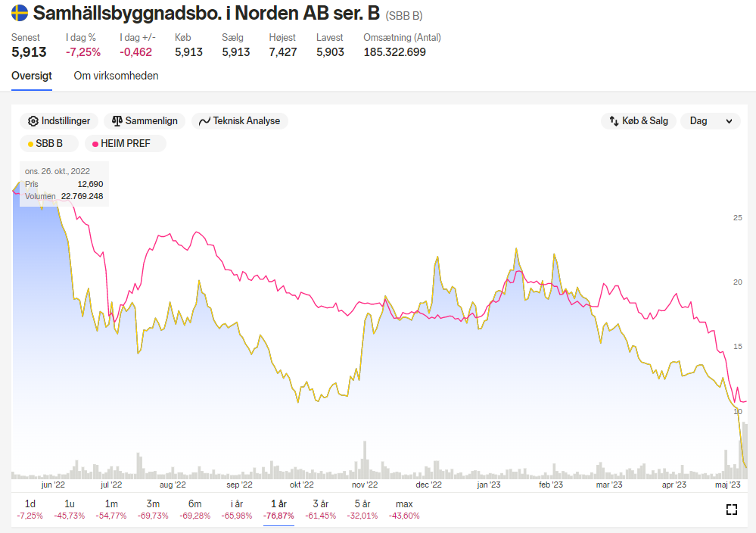Click the tooltip date ons. 26. okt., 2022
The width and height of the screenshot is (756, 533).
[x=58, y=171]
